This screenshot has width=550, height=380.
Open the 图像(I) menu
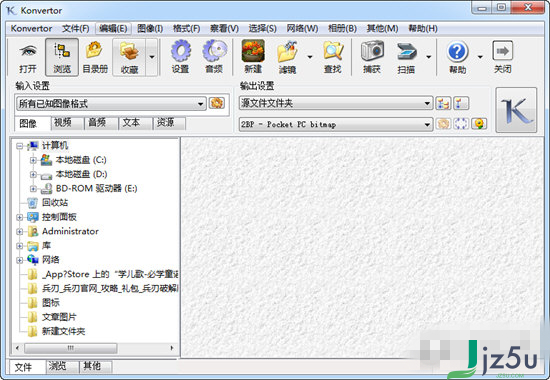(x=150, y=28)
